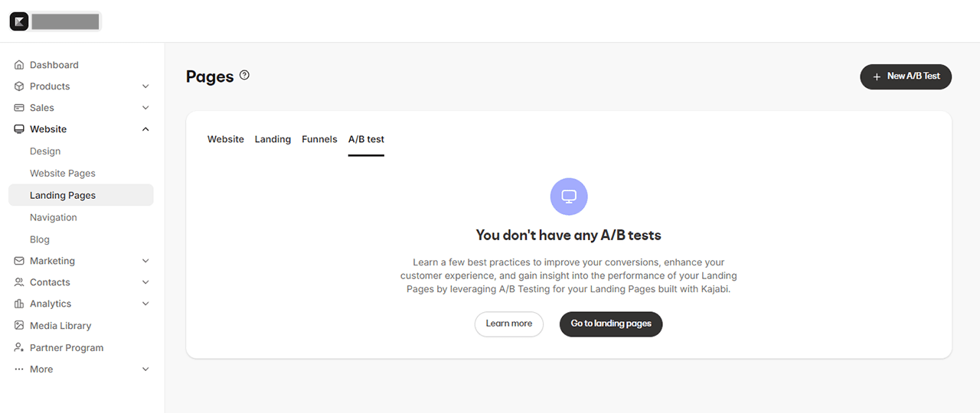Image resolution: width=980 pixels, height=413 pixels.
Task: Switch to the Funnels tab
Action: pyautogui.click(x=319, y=139)
